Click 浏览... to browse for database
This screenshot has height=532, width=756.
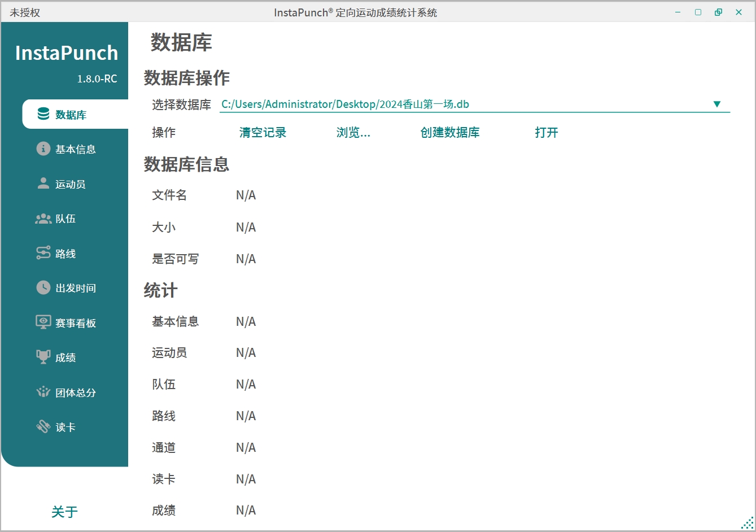point(353,133)
